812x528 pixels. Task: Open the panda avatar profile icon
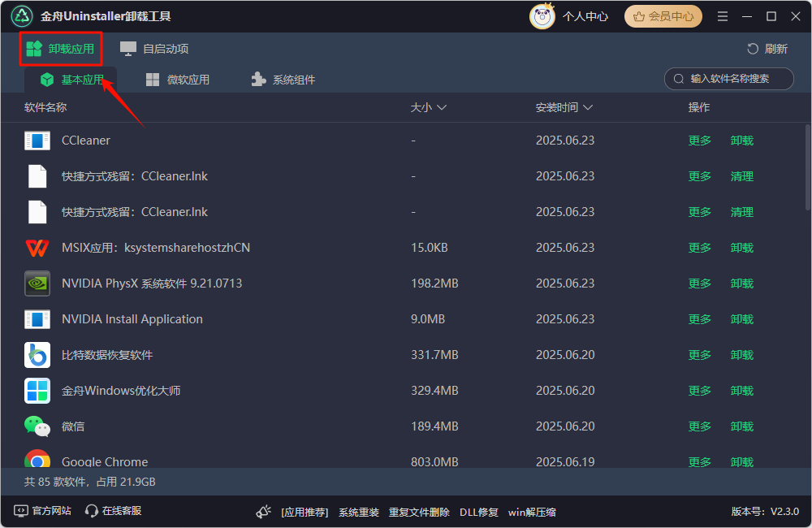pyautogui.click(x=542, y=16)
